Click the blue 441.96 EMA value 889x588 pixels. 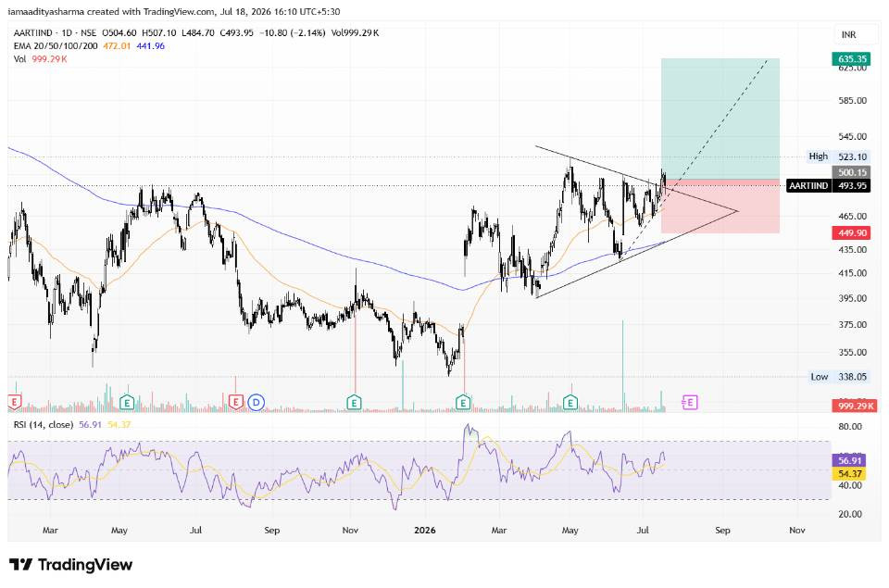150,46
